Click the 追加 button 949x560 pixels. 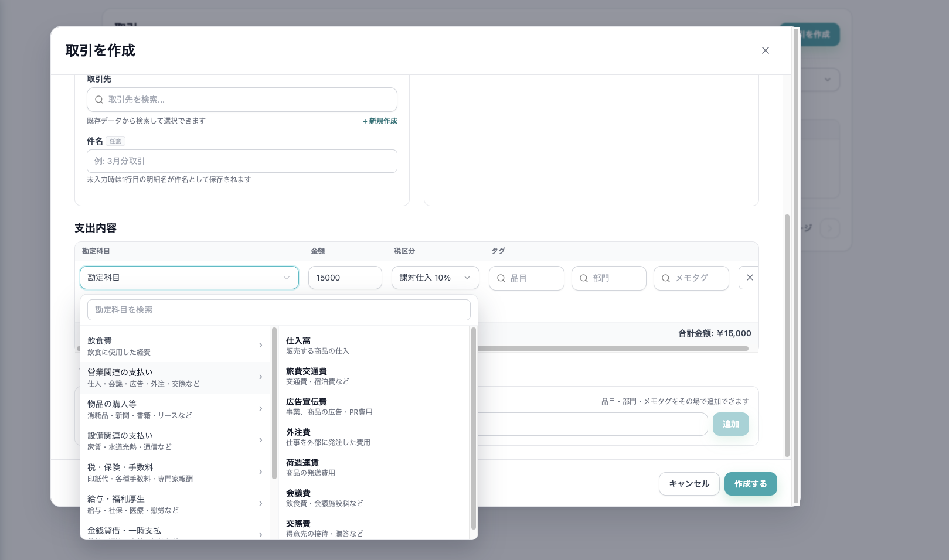click(730, 424)
